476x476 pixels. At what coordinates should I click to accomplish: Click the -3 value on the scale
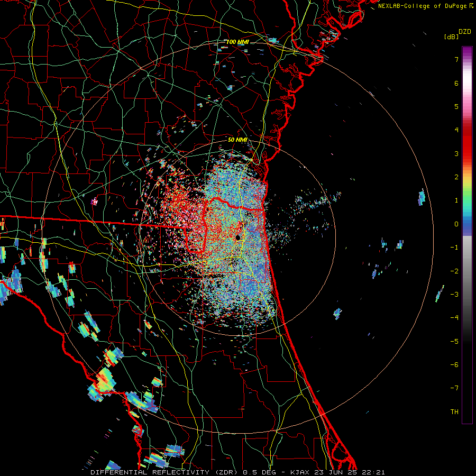[x=454, y=294]
